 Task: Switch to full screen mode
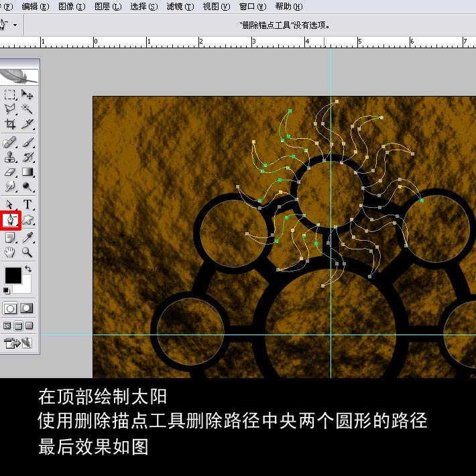(29, 326)
